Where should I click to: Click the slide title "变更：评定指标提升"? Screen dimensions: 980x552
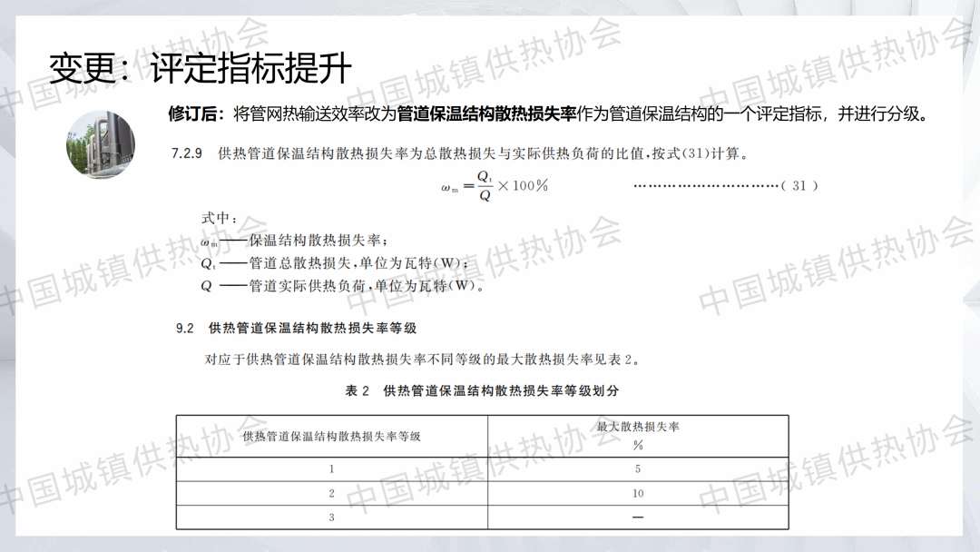coord(200,68)
